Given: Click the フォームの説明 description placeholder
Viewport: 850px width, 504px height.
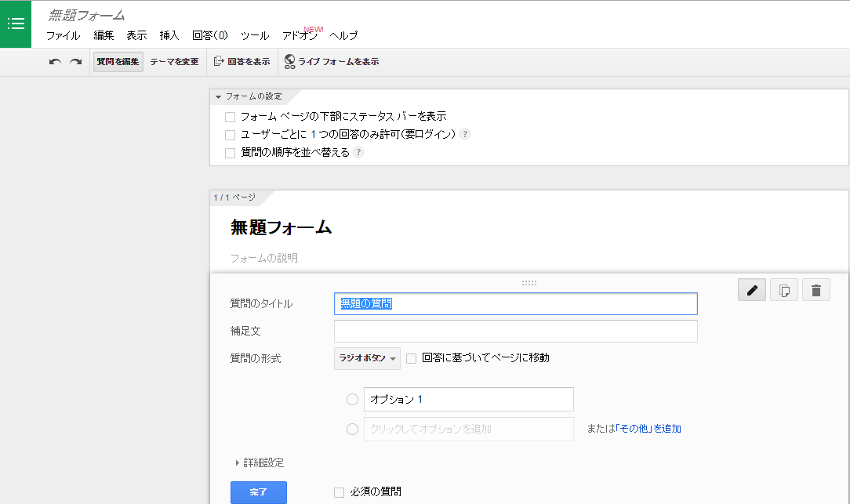Looking at the screenshot, I should click(264, 258).
